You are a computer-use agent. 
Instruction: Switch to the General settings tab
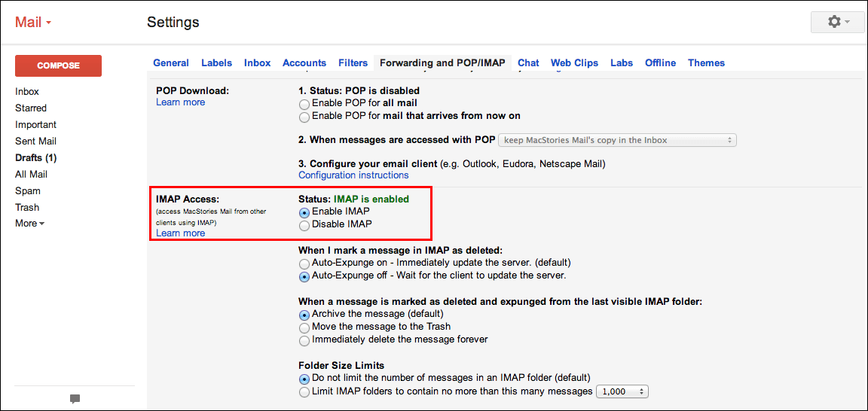[x=171, y=63]
